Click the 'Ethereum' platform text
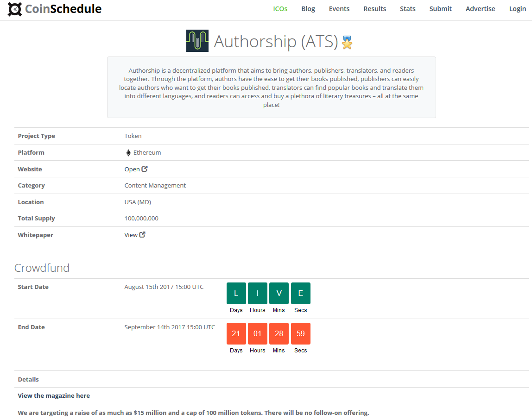 pyautogui.click(x=147, y=152)
